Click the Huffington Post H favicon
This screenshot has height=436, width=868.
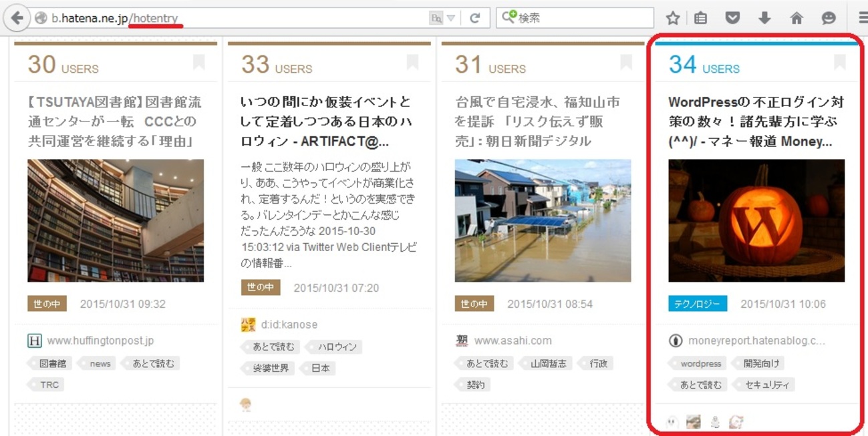[35, 341]
